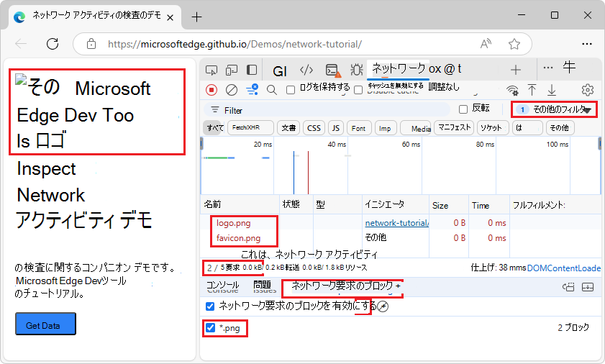
Task: Open the コンソール drawer tab
Action: click(x=222, y=286)
